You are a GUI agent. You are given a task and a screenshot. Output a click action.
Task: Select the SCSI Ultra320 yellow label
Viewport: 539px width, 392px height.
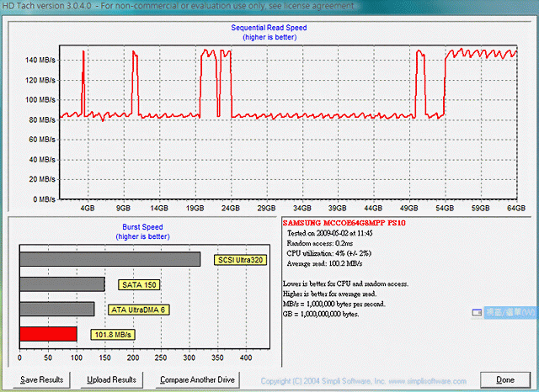coord(240,260)
